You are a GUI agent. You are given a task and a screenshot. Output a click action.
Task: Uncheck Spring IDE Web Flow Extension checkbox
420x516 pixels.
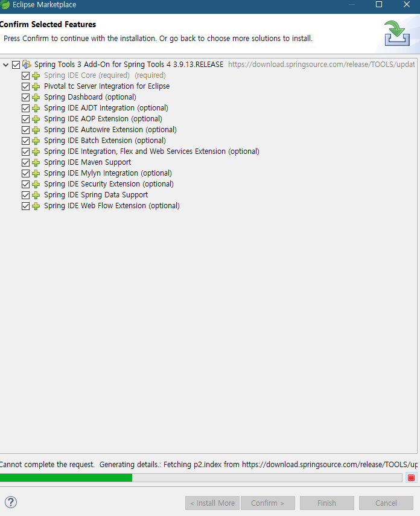(x=25, y=206)
